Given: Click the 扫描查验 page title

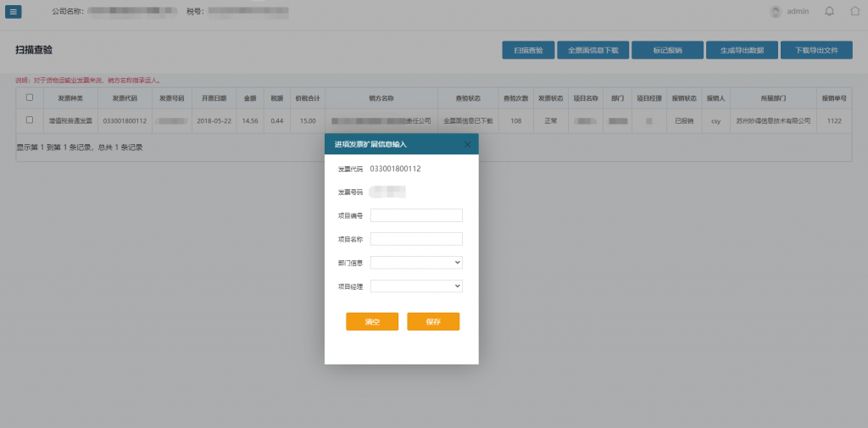Looking at the screenshot, I should click(x=34, y=50).
